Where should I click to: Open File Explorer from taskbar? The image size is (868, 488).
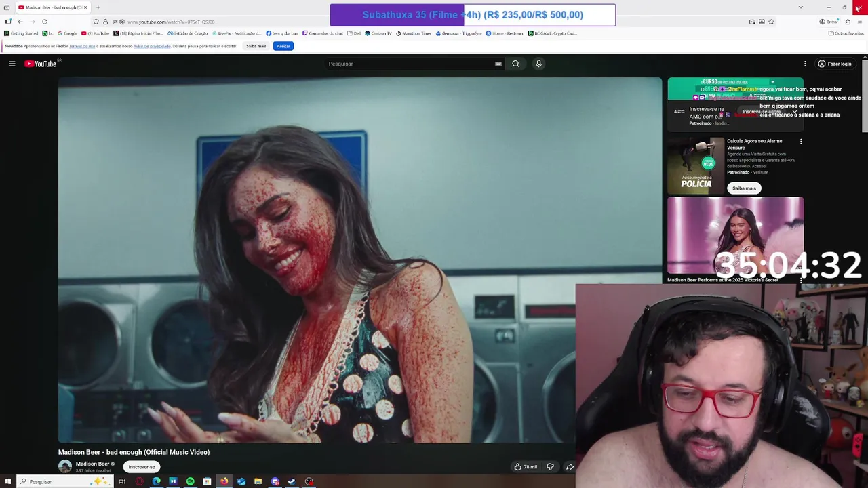coord(258,481)
